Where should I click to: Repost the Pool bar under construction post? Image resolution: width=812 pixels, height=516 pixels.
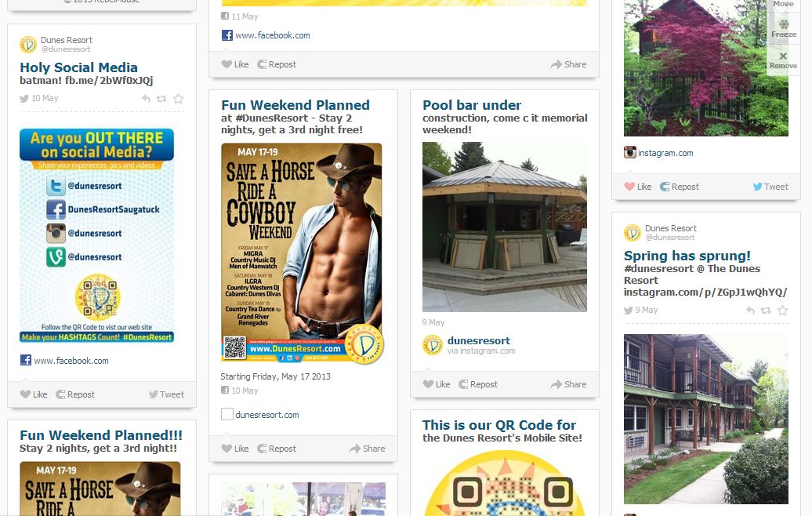pos(478,384)
